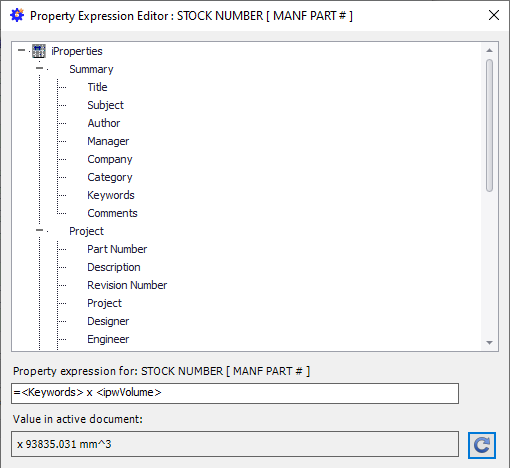Collapse the iProperties root node
The width and height of the screenshot is (510, 468).
[21, 51]
